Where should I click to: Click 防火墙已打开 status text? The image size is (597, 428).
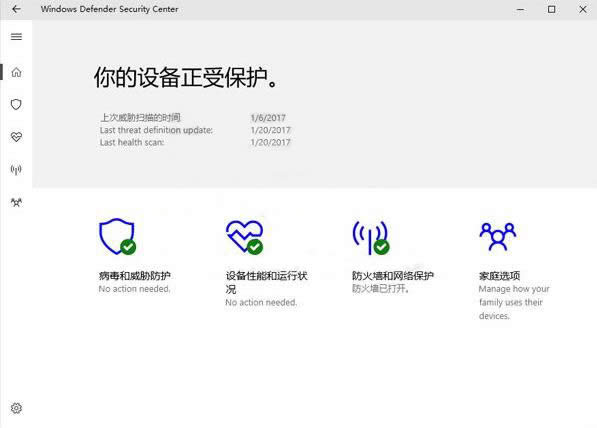pos(380,288)
